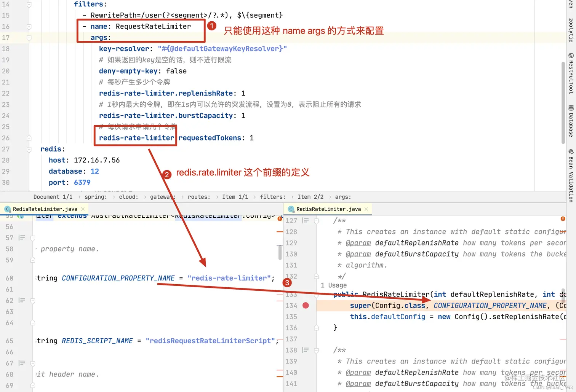The image size is (576, 392).
Task: Close the right RedisRateLimiter.java tab
Action: pos(366,209)
